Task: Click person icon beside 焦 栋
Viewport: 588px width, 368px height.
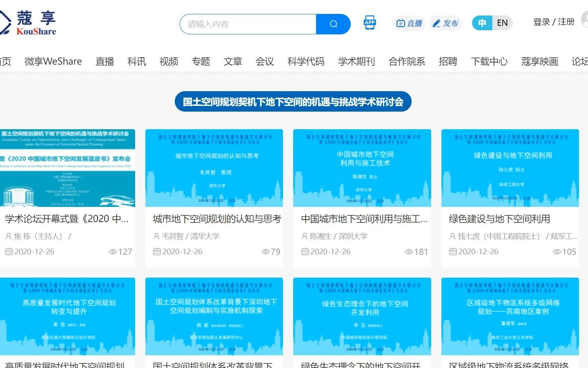Action: (9, 236)
